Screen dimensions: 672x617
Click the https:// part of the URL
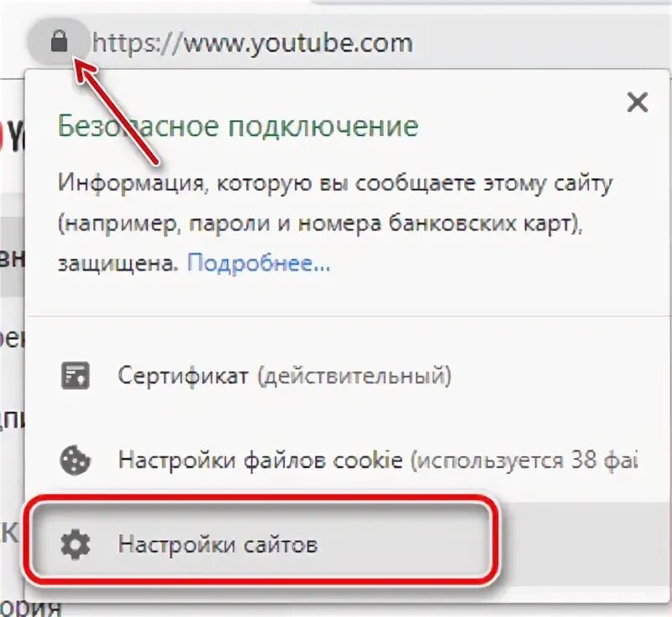click(x=138, y=44)
